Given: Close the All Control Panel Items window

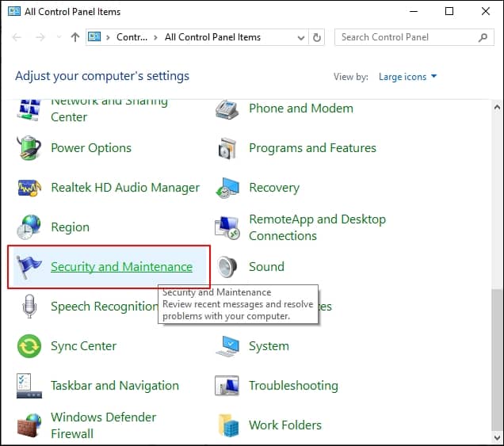Looking at the screenshot, I should pos(485,12).
